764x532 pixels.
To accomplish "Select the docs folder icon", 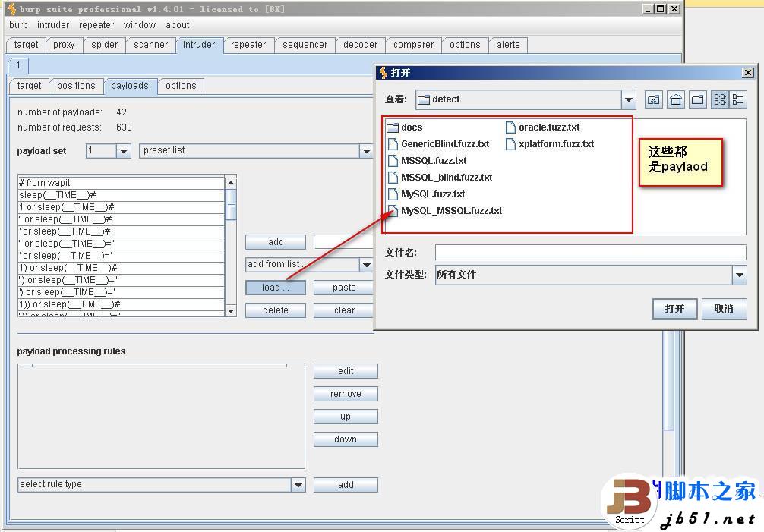I will [392, 127].
